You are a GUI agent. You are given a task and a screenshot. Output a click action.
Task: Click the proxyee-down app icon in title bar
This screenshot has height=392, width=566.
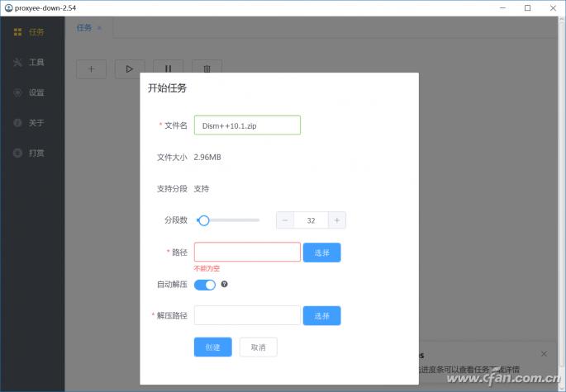pos(8,8)
